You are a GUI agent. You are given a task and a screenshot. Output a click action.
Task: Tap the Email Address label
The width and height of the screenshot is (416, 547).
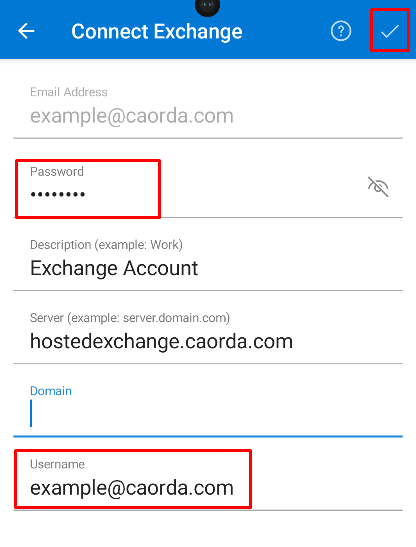tap(69, 92)
